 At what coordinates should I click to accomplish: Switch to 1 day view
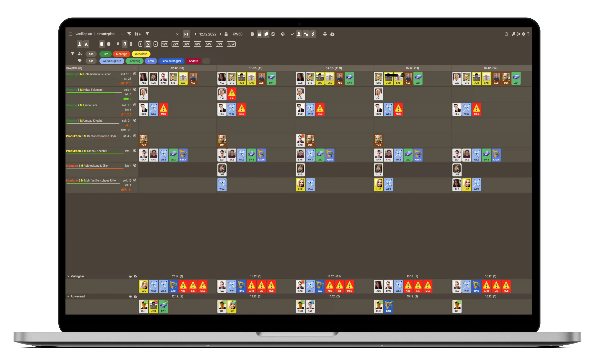140,44
